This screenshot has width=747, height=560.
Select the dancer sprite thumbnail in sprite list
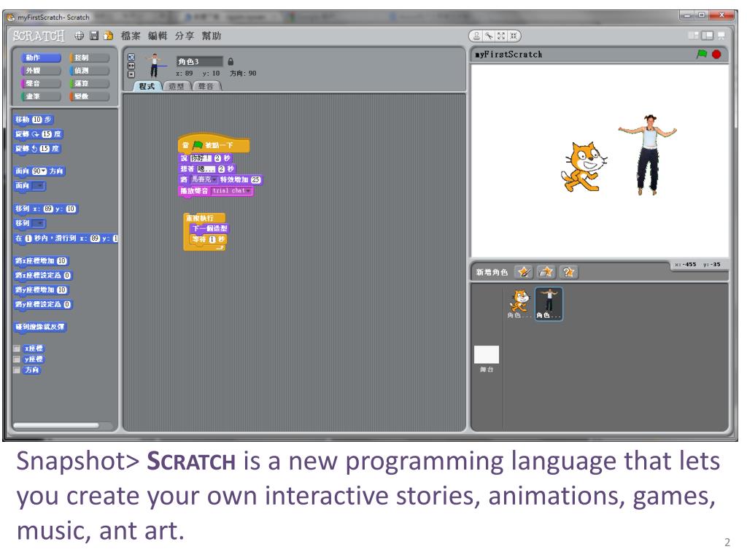coord(549,304)
